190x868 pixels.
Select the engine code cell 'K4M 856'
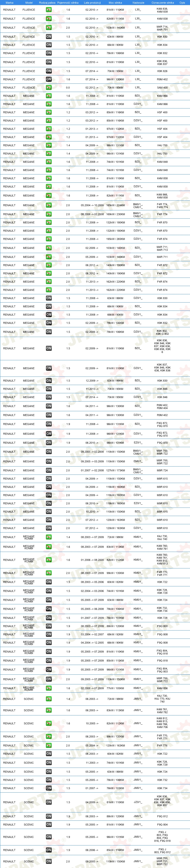tap(162, 688)
